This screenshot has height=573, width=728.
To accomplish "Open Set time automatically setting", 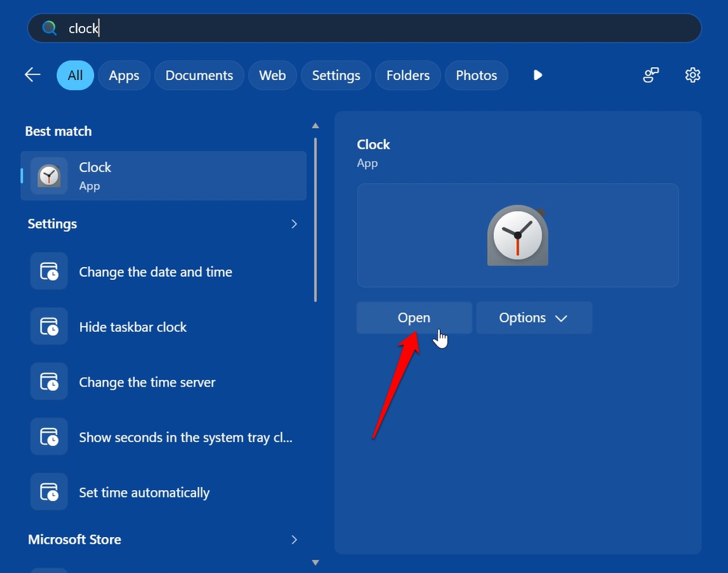I will [163, 493].
